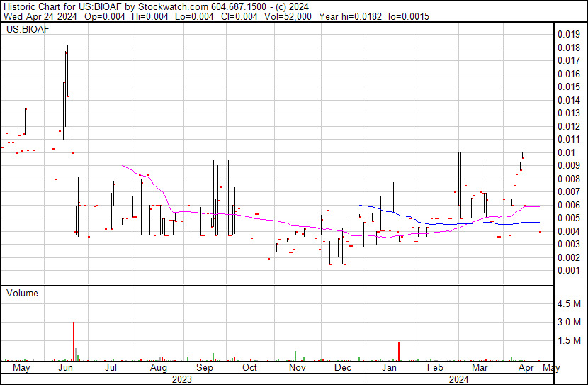
Task: Select the Volume panel label
Action: coord(22,293)
